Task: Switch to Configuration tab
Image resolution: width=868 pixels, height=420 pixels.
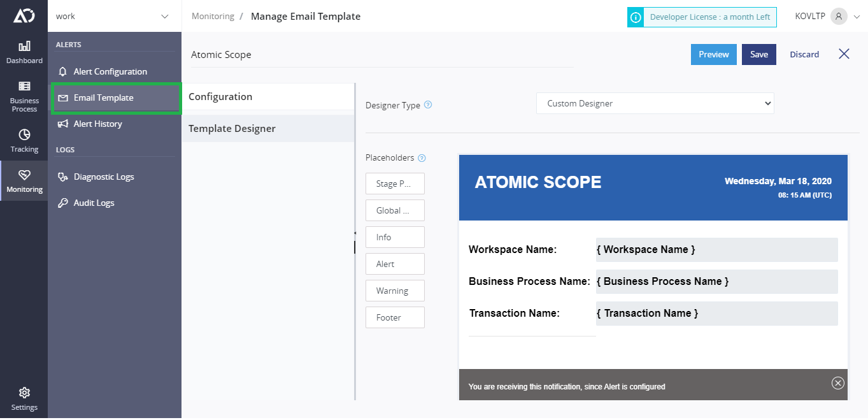Action: [x=268, y=97]
